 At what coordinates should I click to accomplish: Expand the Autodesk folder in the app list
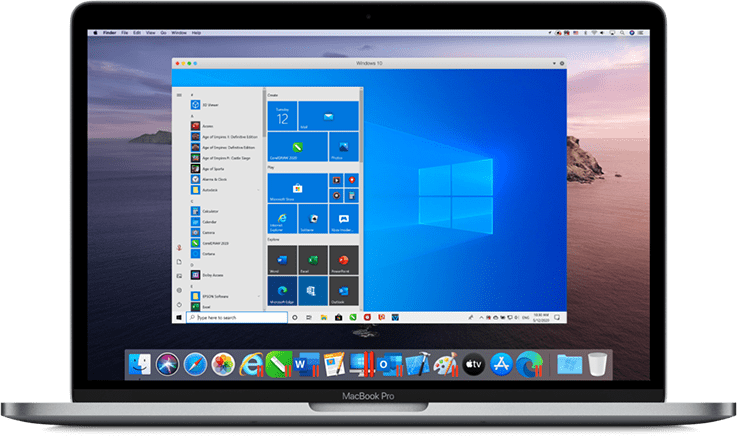259,190
